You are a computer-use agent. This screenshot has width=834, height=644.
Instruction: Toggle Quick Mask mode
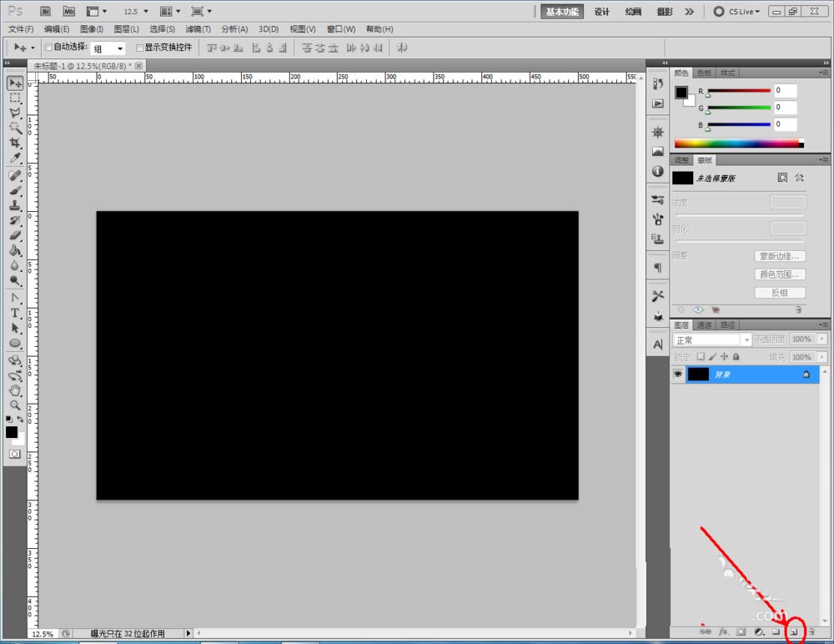click(15, 454)
